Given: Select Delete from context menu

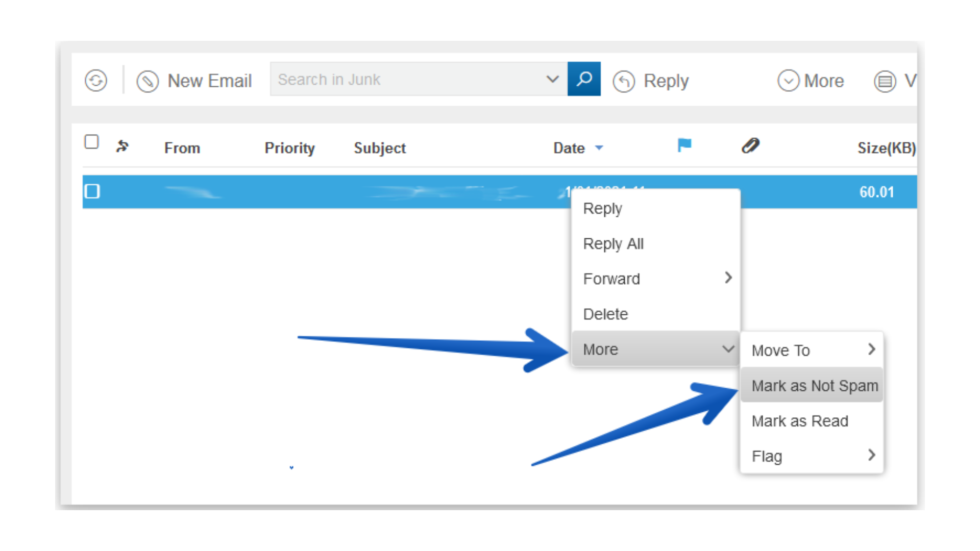Looking at the screenshot, I should click(x=605, y=314).
